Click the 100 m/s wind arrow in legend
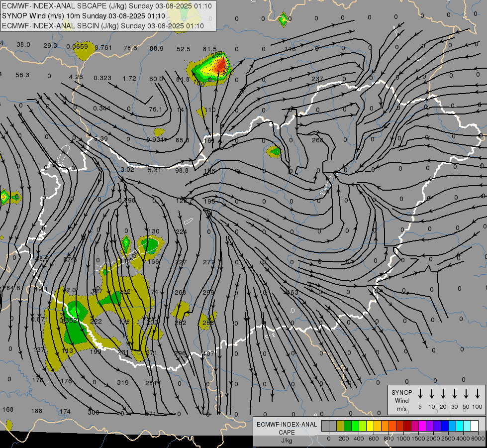Screen dimensions: 487x448 [x=478, y=394]
